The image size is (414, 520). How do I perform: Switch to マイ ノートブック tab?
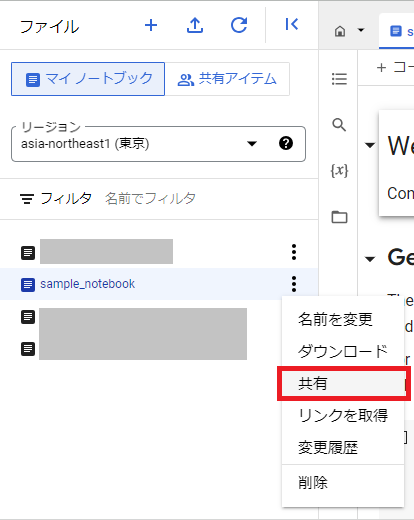88,79
